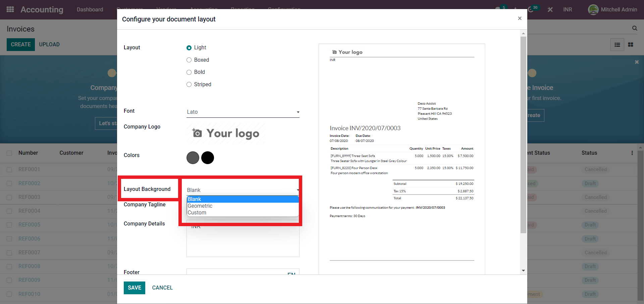Click the black secondary color swatch
The width and height of the screenshot is (644, 304).
click(208, 158)
